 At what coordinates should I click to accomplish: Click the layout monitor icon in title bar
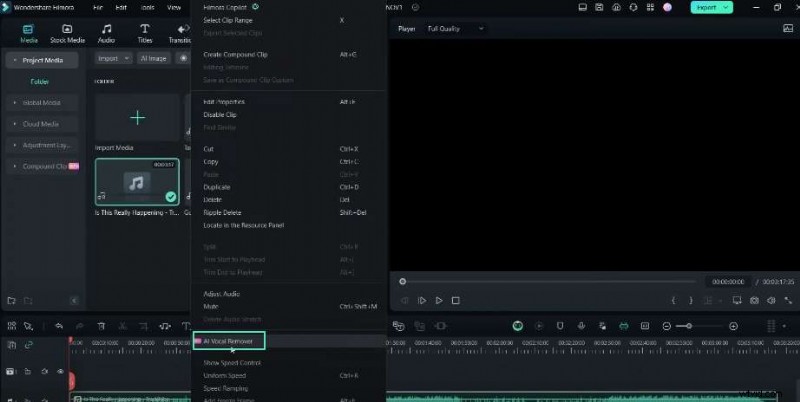(582, 8)
